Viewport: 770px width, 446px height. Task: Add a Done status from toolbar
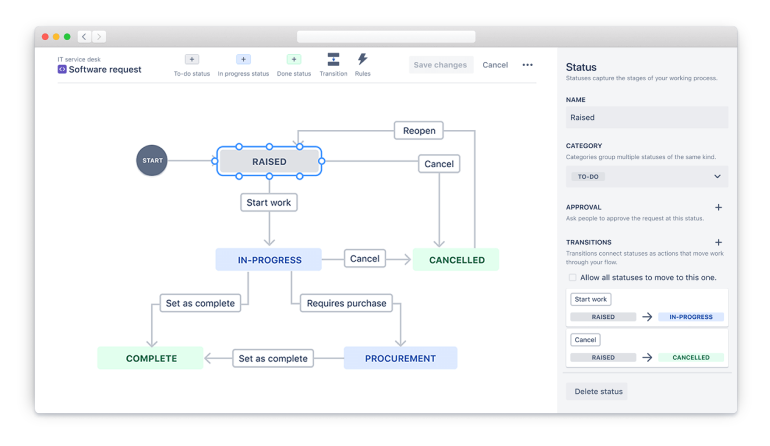click(x=293, y=60)
